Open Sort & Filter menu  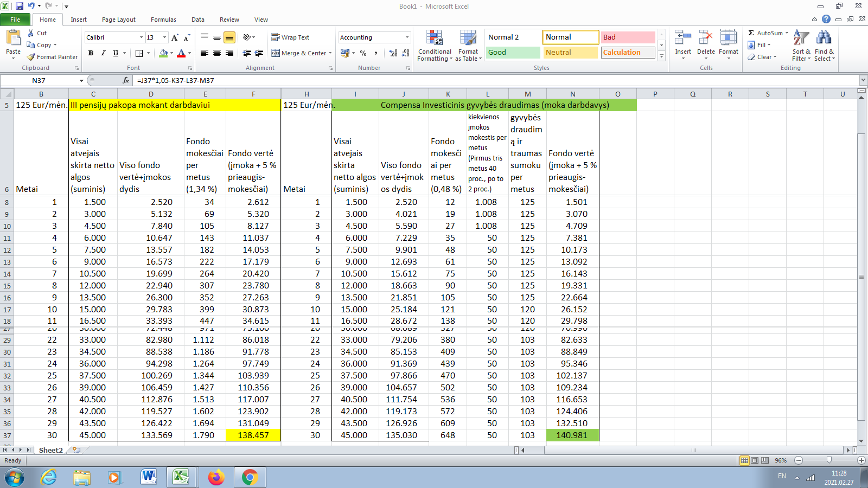point(801,46)
